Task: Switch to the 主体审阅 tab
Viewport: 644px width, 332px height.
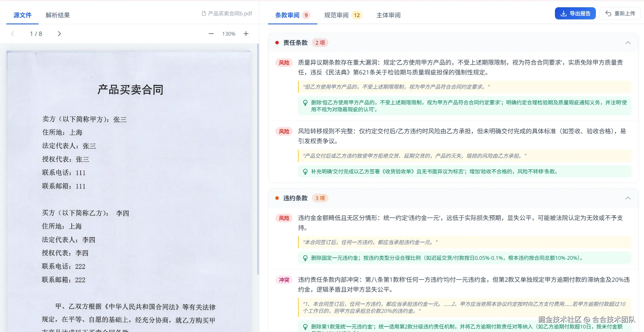Action: 388,15
